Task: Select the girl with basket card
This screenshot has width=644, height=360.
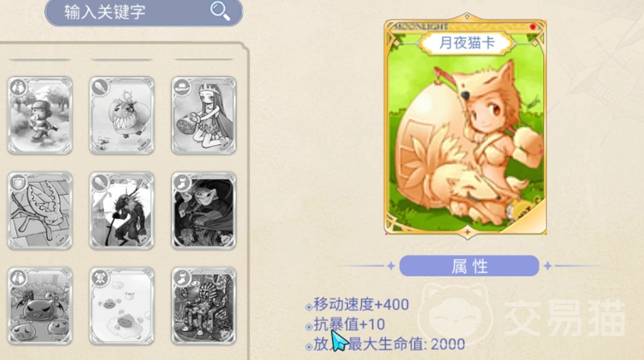Action: [204, 116]
